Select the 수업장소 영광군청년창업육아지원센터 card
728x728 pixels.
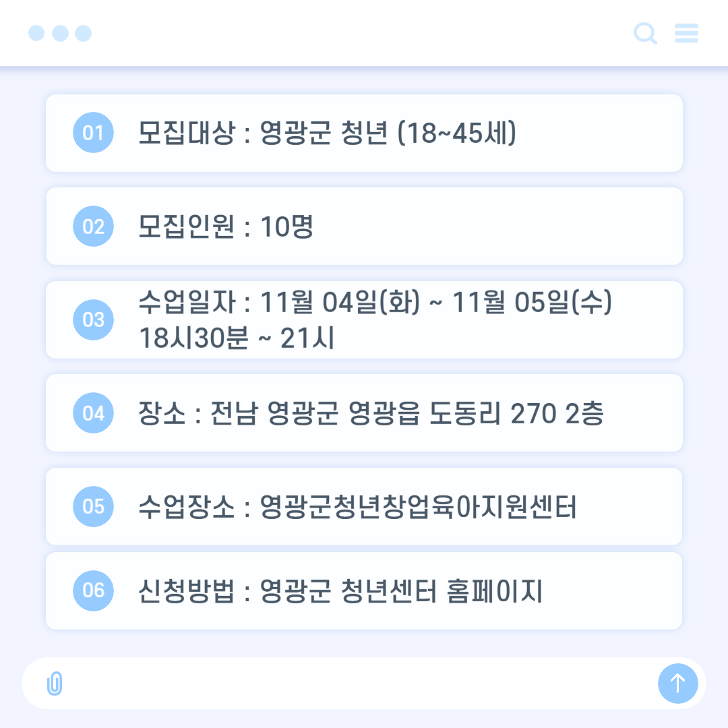click(x=364, y=506)
